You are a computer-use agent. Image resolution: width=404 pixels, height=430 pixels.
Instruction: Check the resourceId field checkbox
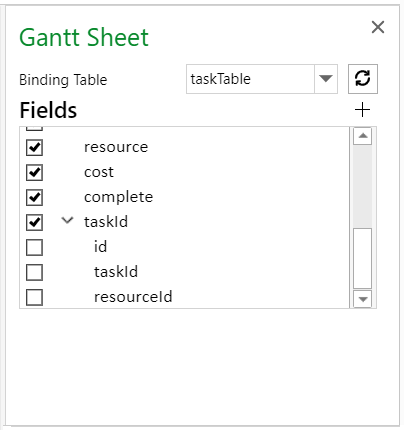pos(34,297)
